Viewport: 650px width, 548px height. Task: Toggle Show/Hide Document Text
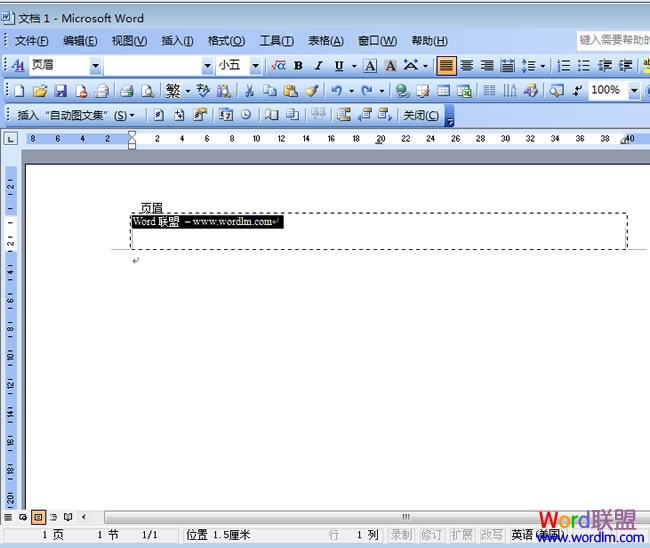click(x=318, y=115)
